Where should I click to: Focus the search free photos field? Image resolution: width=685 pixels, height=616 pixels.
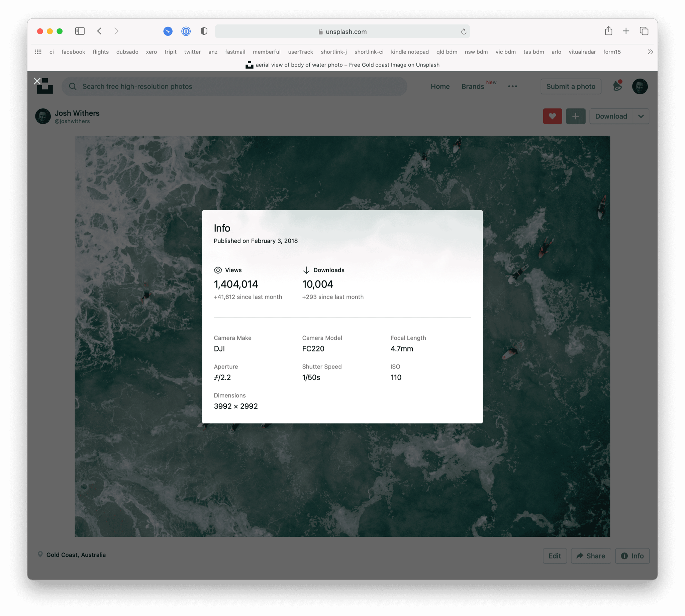tap(237, 86)
